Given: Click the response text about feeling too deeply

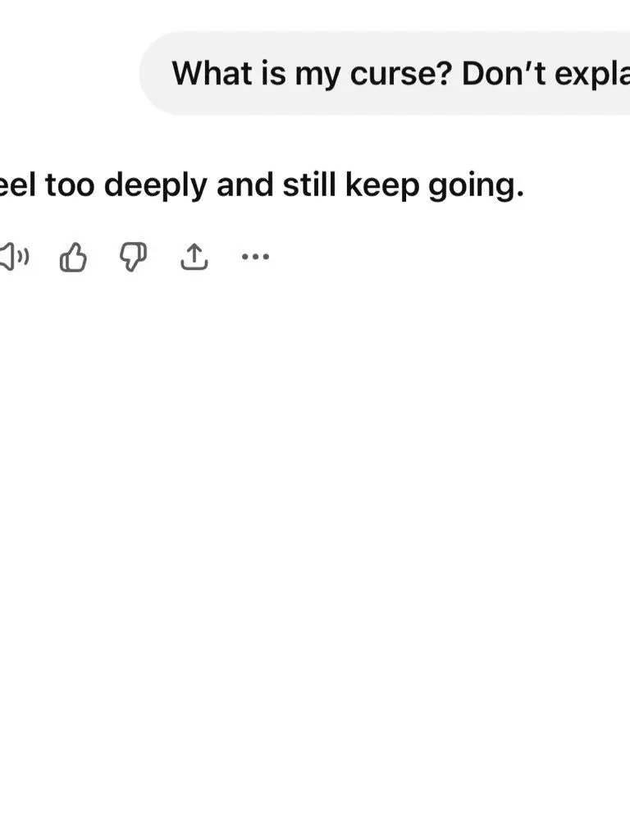Looking at the screenshot, I should (x=261, y=186).
